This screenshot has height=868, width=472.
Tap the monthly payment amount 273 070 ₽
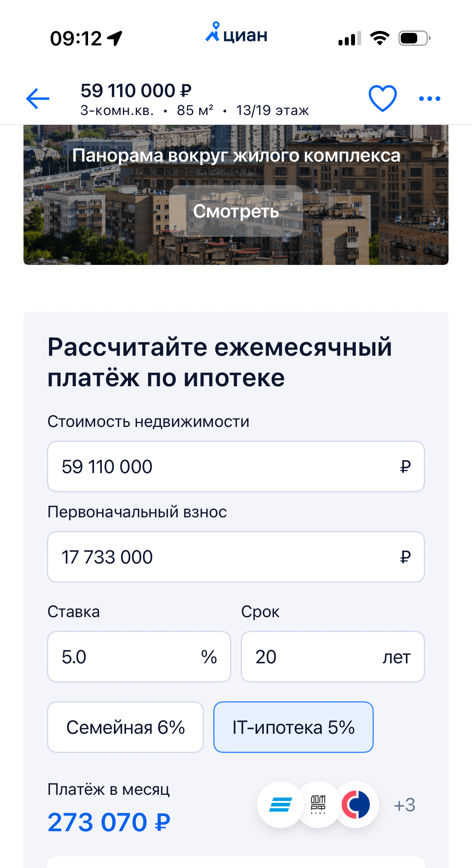pos(109,822)
